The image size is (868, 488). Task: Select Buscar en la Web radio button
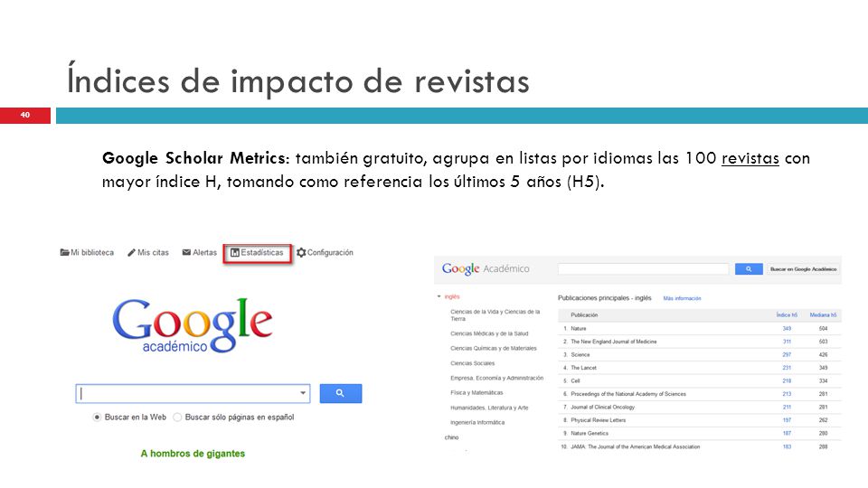click(x=97, y=418)
